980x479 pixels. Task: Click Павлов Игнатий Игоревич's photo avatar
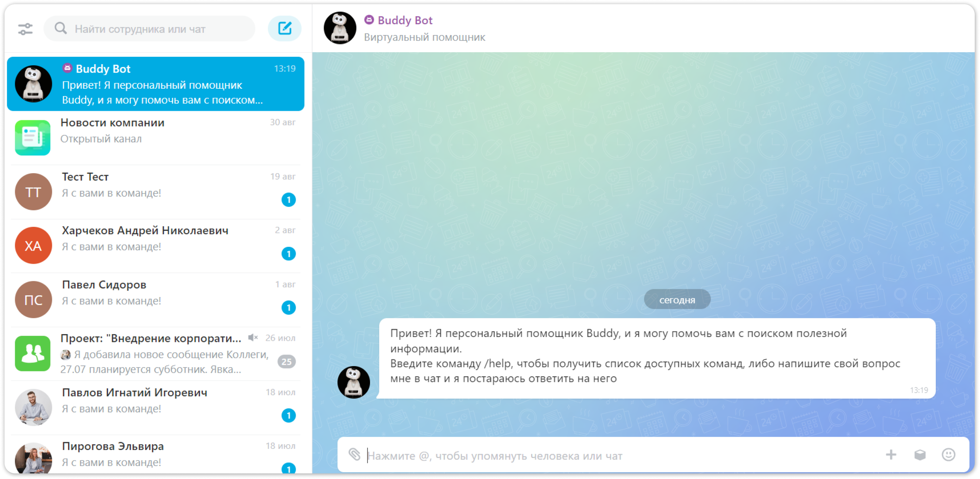coord(33,408)
